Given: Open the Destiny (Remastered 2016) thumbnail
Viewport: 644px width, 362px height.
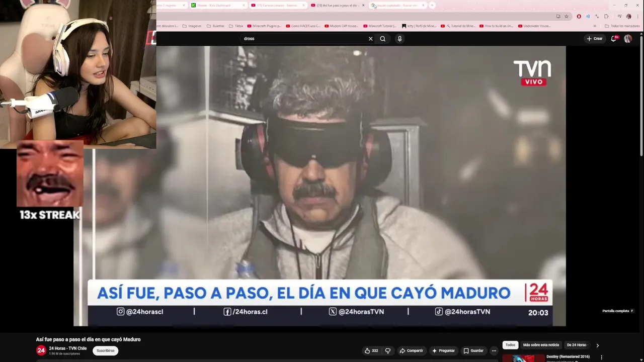Looking at the screenshot, I should pos(523,358).
